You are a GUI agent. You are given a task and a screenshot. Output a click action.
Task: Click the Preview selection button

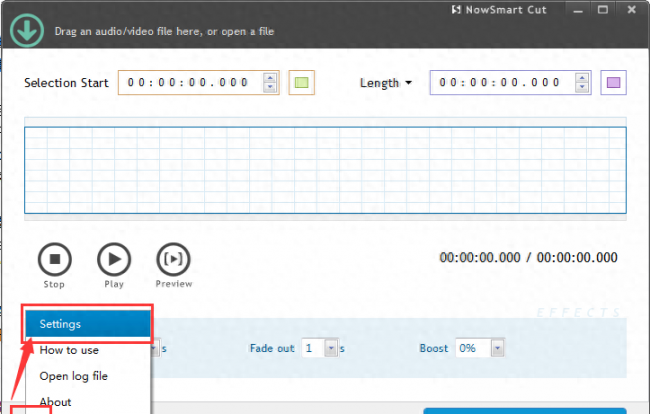pyautogui.click(x=173, y=259)
